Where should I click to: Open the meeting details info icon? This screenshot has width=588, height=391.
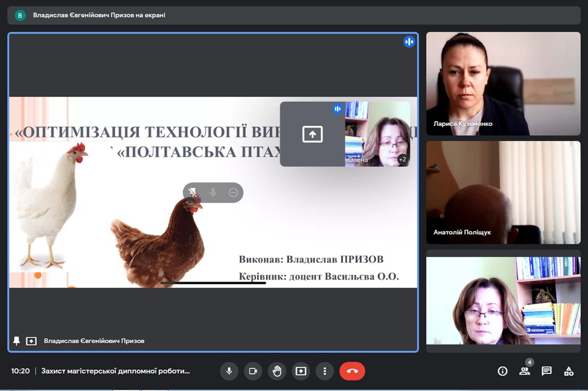point(502,371)
